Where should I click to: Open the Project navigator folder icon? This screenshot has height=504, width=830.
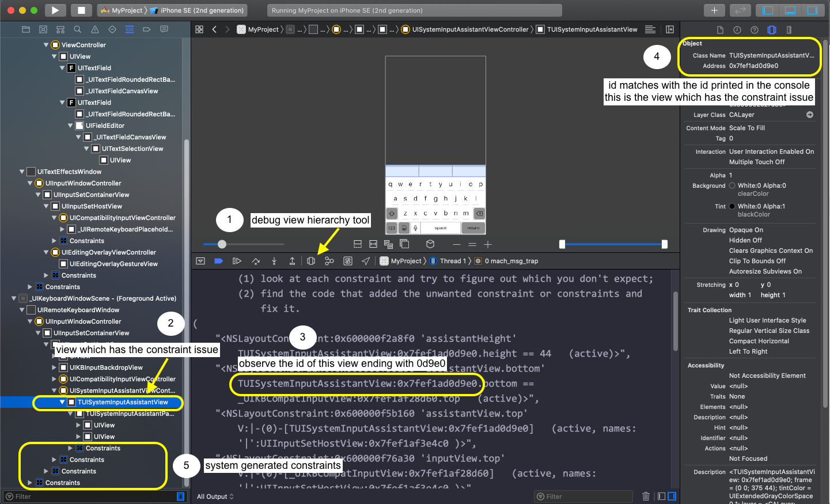pos(25,29)
